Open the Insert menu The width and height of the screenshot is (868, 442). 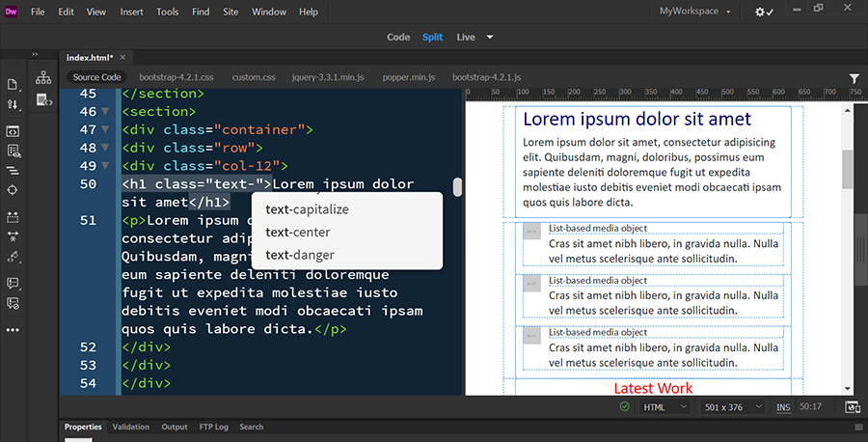coord(132,12)
